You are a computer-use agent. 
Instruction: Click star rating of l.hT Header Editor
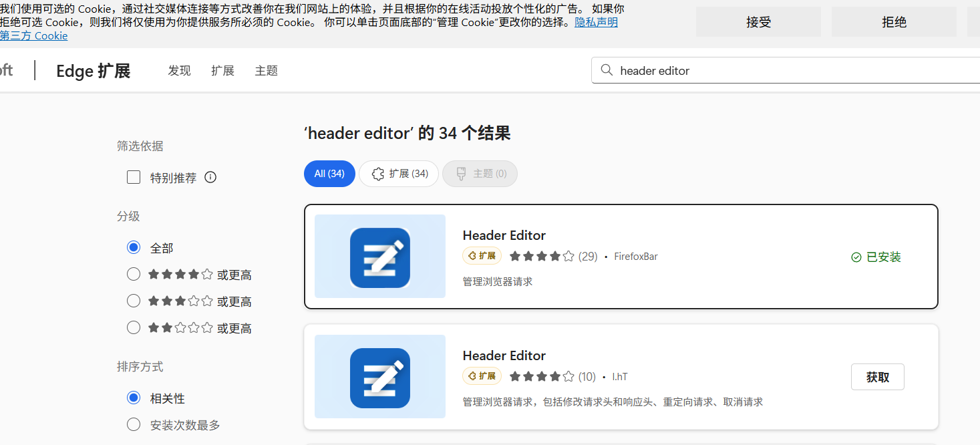pos(542,376)
